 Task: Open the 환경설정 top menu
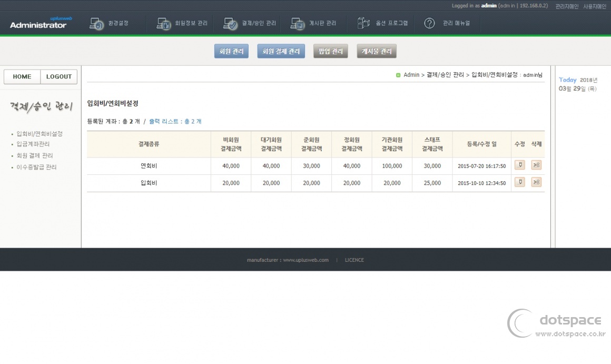[110, 24]
